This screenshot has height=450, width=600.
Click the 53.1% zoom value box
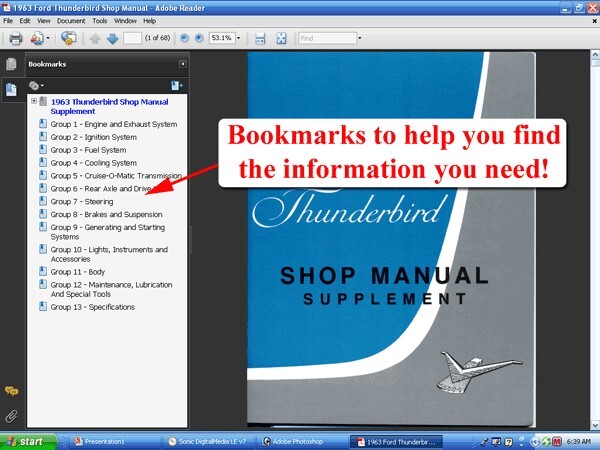pyautogui.click(x=222, y=38)
